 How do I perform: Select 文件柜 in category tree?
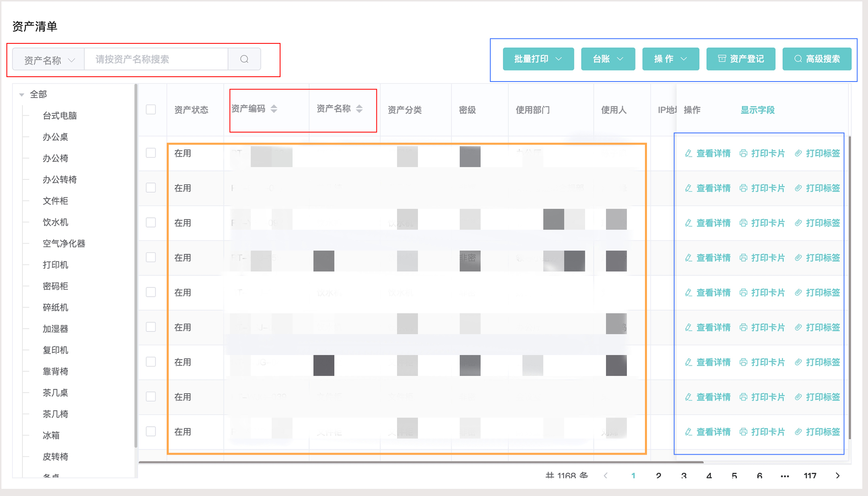coord(55,201)
